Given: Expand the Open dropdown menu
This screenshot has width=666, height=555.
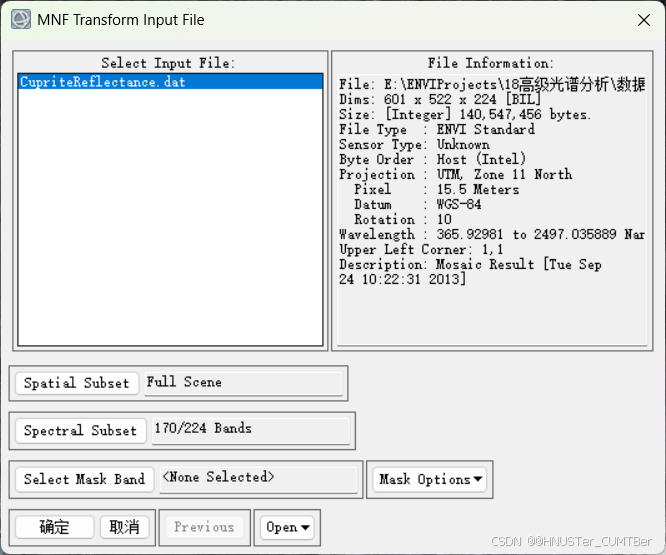Looking at the screenshot, I should point(287,527).
